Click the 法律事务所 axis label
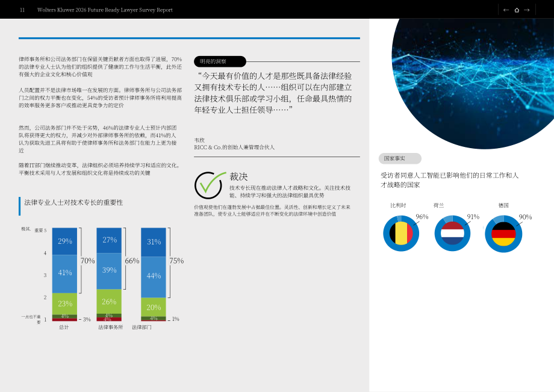Screen dimensions: 554x392 click(x=111, y=328)
